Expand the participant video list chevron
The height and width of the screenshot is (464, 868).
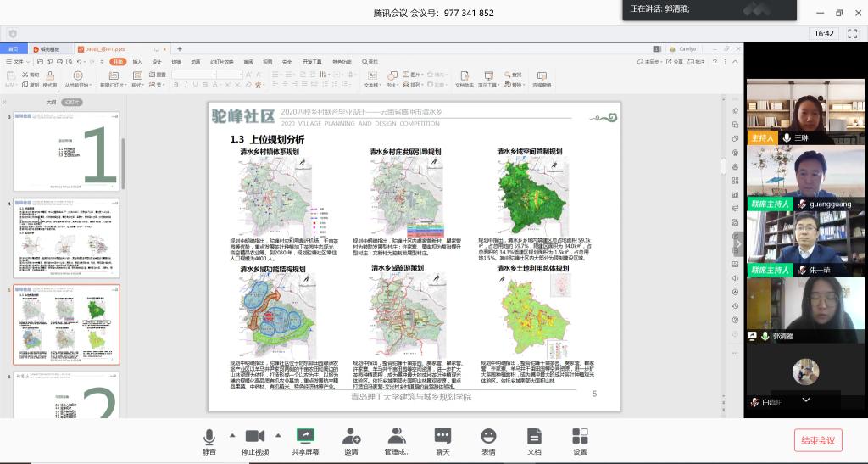[x=805, y=400]
